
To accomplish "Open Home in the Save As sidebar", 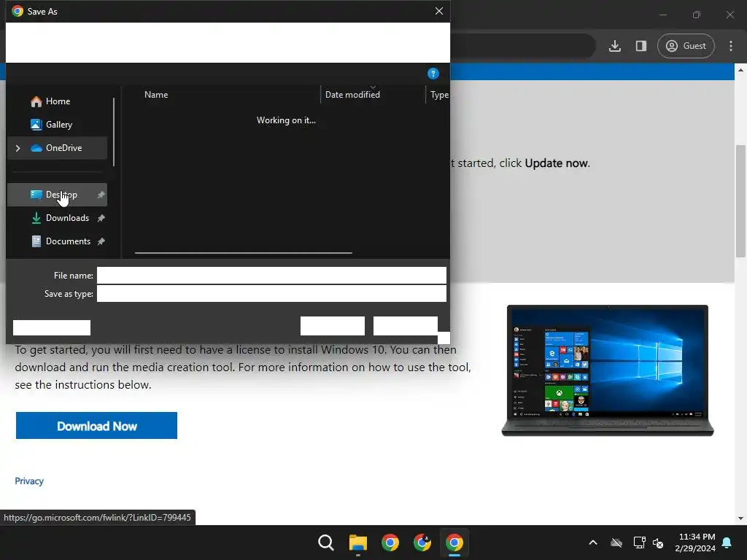I will click(x=58, y=101).
